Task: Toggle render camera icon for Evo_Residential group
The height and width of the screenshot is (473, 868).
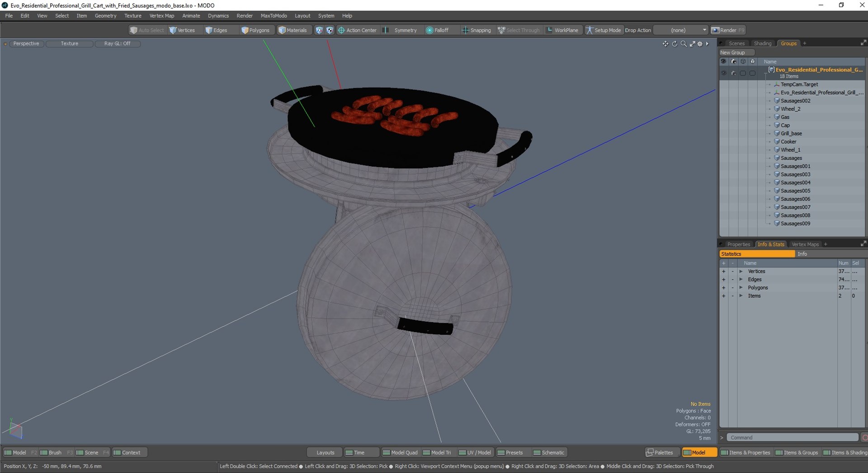Action: point(733,73)
